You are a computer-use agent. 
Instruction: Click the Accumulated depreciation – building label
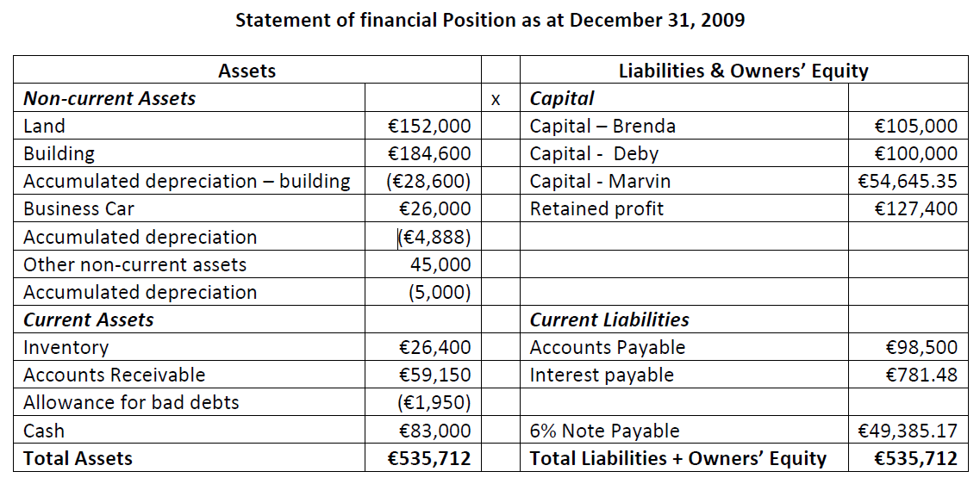(187, 182)
